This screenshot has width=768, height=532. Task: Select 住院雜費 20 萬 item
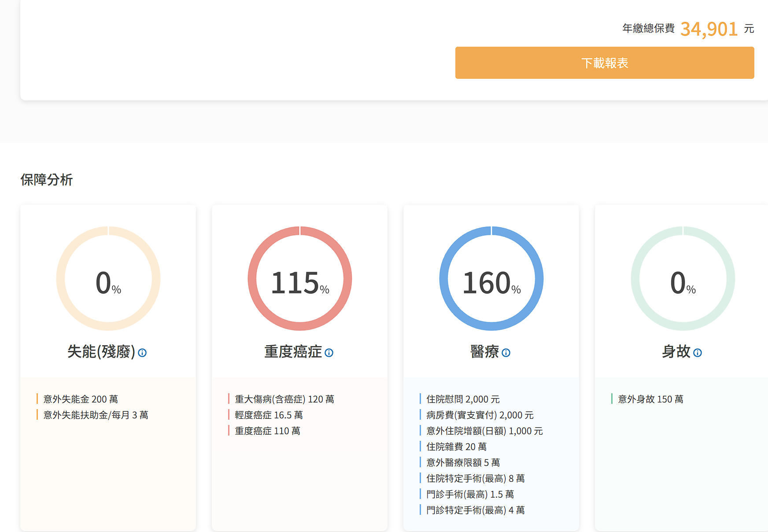456,447
